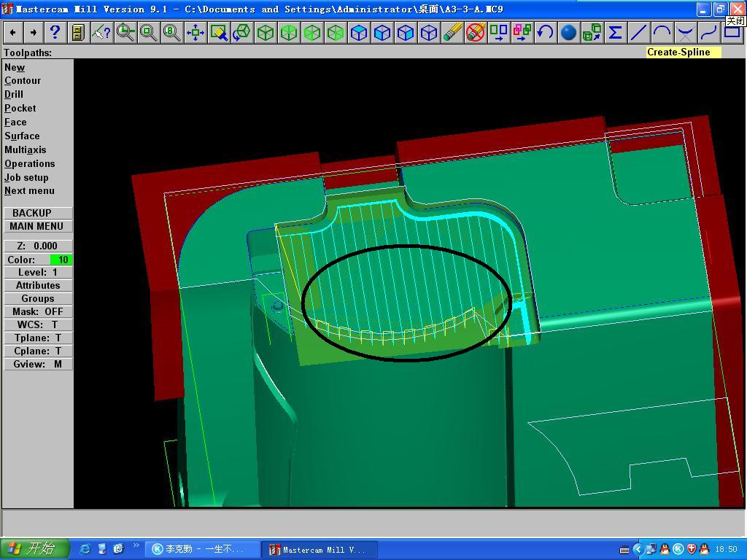
Task: Choose Multiaxis toolpath menu item
Action: [26, 149]
